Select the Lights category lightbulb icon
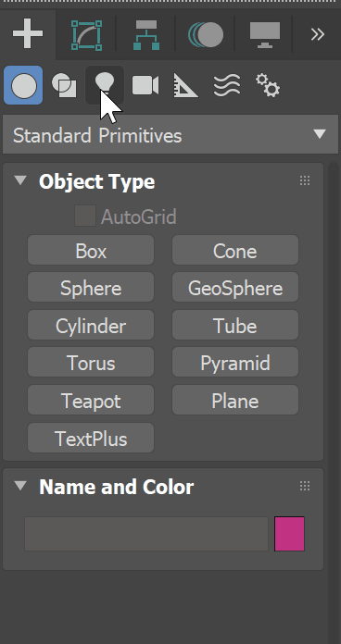Image resolution: width=341 pixels, height=644 pixels. pyautogui.click(x=105, y=85)
